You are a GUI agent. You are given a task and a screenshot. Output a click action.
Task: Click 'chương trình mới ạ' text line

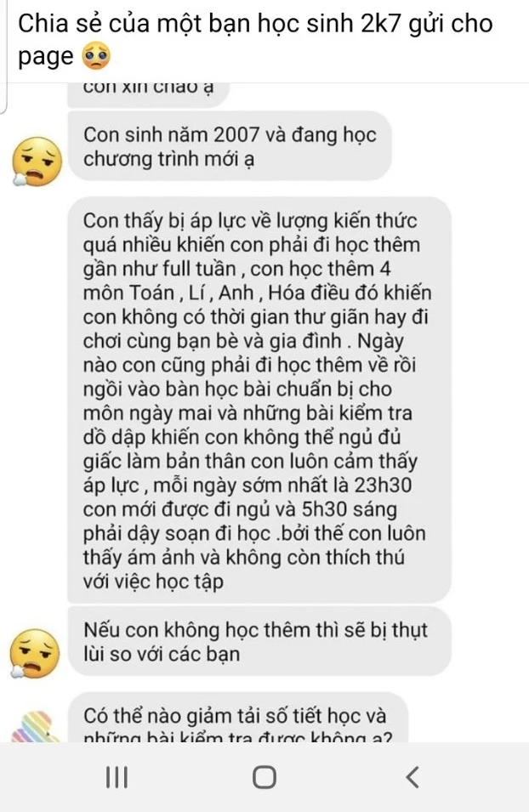click(169, 159)
